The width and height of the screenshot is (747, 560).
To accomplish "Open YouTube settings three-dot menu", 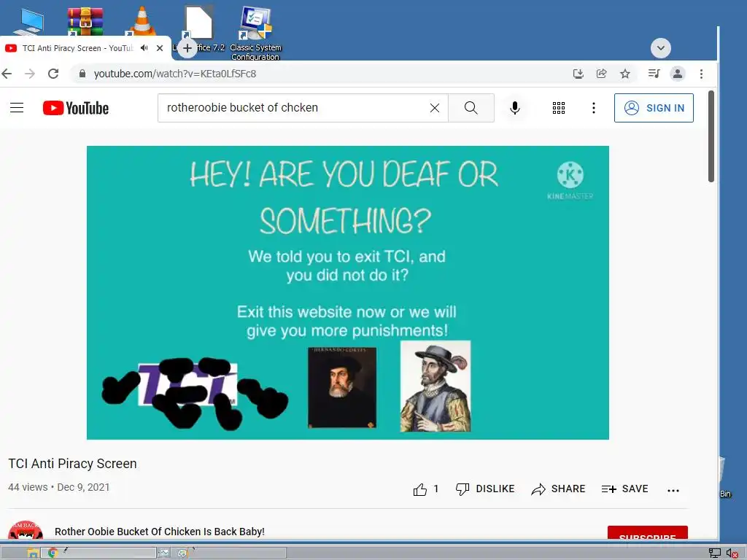I will [594, 108].
